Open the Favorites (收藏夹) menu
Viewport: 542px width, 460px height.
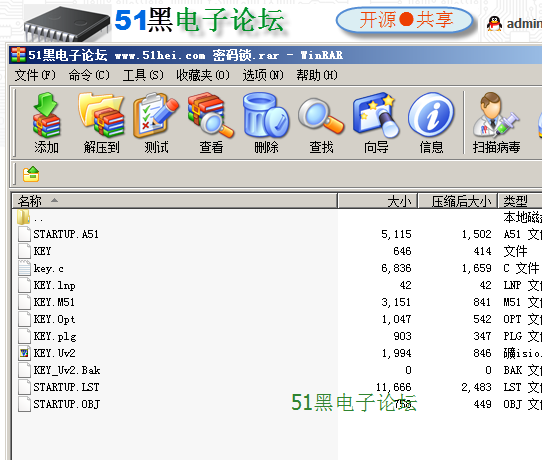tap(203, 75)
